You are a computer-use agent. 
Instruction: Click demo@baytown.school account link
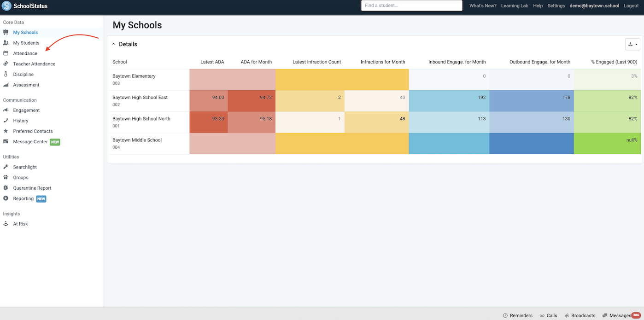click(x=594, y=6)
